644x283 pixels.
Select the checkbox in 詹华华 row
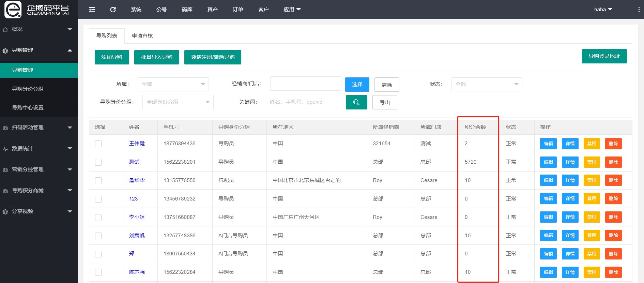tap(98, 181)
